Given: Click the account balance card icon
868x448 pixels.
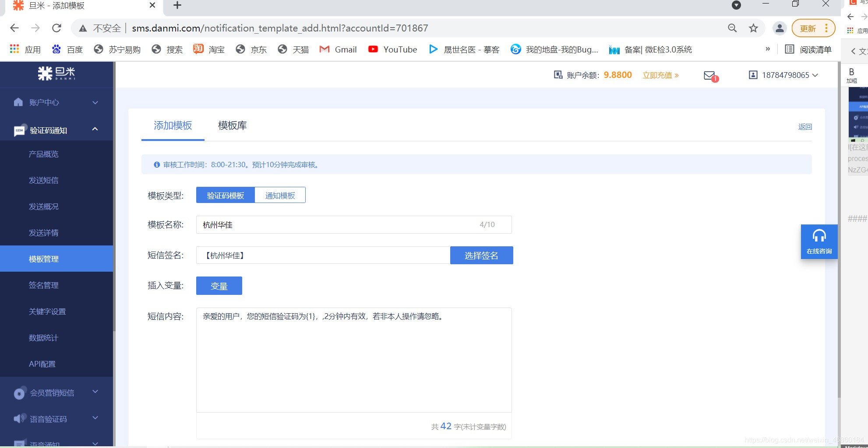Looking at the screenshot, I should (557, 74).
